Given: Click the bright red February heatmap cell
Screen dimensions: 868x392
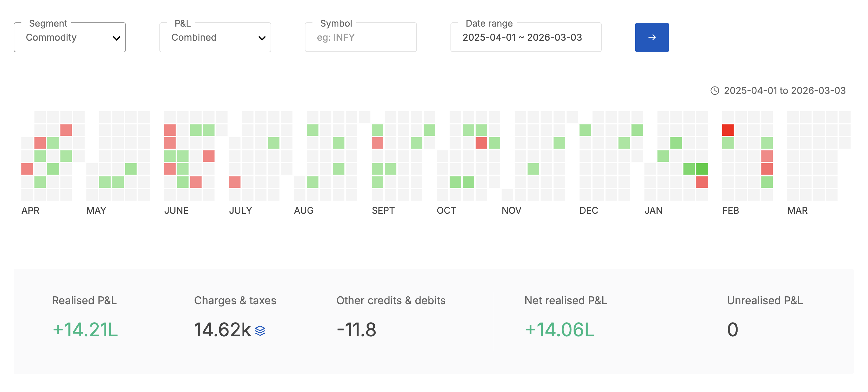Looking at the screenshot, I should pyautogui.click(x=728, y=130).
